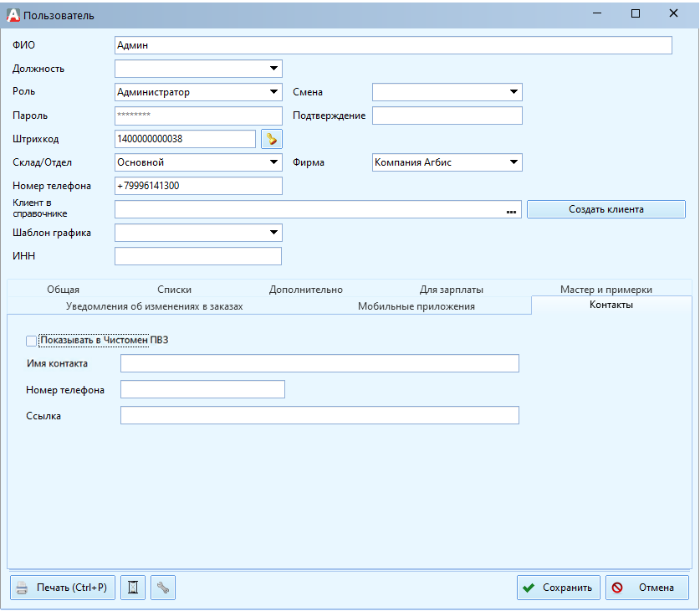This screenshot has height=611, width=700.
Task: Click the Agbis app logo in title bar
Action: [13, 15]
